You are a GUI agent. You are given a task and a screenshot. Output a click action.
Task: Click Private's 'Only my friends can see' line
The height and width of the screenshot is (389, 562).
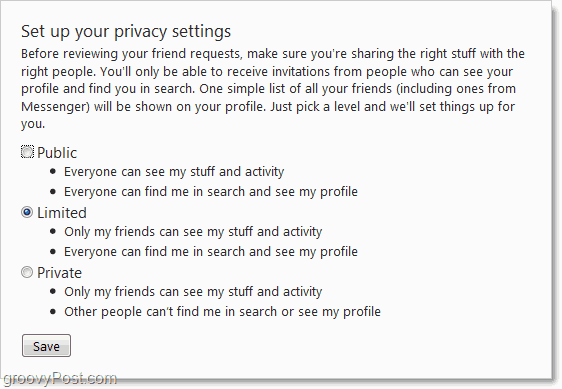point(193,292)
